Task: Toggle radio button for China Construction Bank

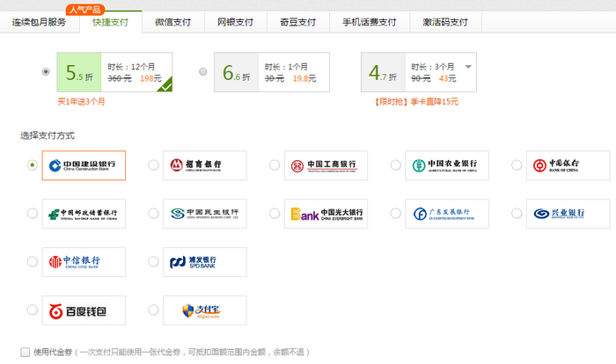Action: click(33, 165)
